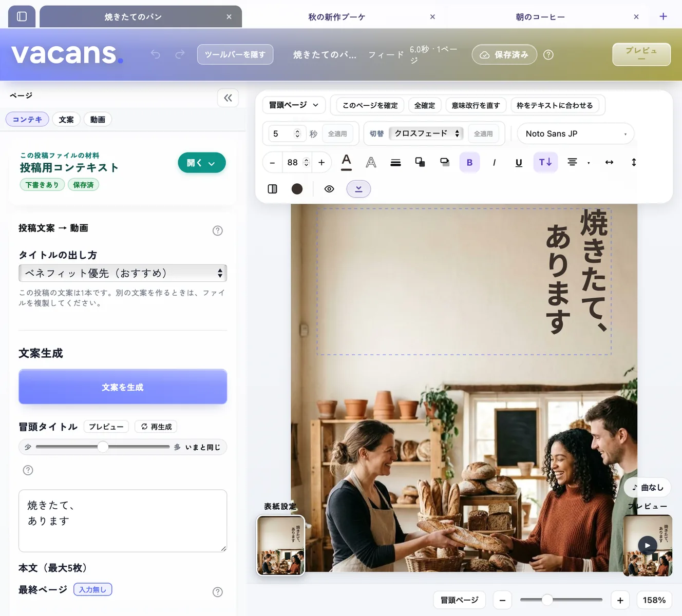Click the このページを確定 button
This screenshot has height=616, width=682.
point(370,105)
